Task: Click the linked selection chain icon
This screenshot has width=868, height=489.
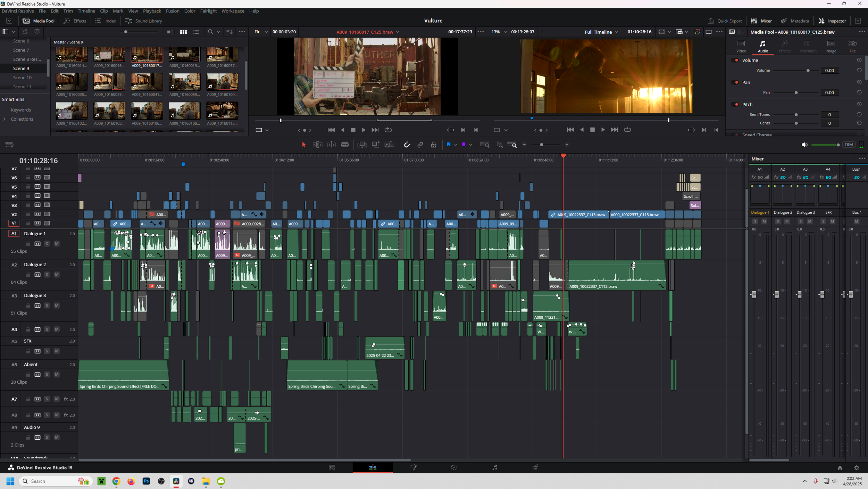Action: (420, 145)
